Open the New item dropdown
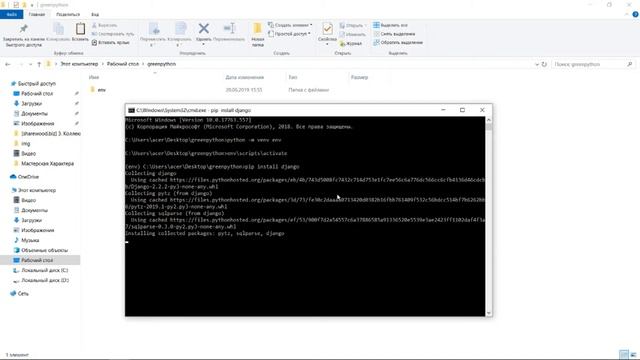 coord(290,25)
